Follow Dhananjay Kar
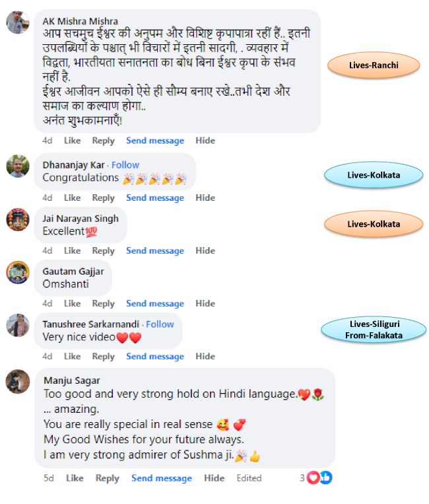429x504 pixels. 125,165
